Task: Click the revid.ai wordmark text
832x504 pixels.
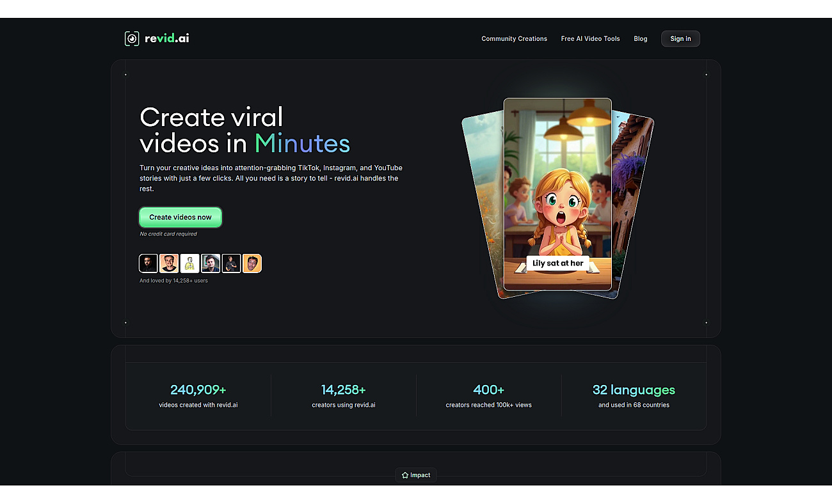Action: coord(167,38)
